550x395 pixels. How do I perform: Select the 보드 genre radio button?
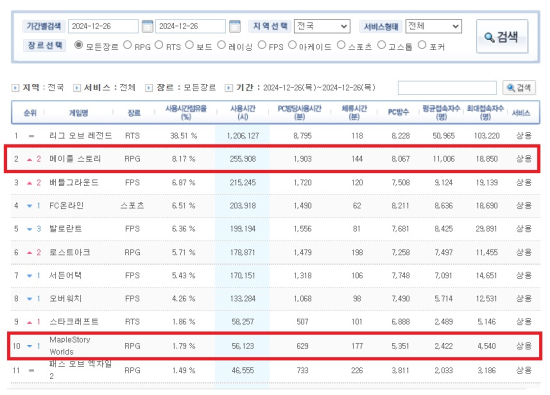tap(189, 45)
